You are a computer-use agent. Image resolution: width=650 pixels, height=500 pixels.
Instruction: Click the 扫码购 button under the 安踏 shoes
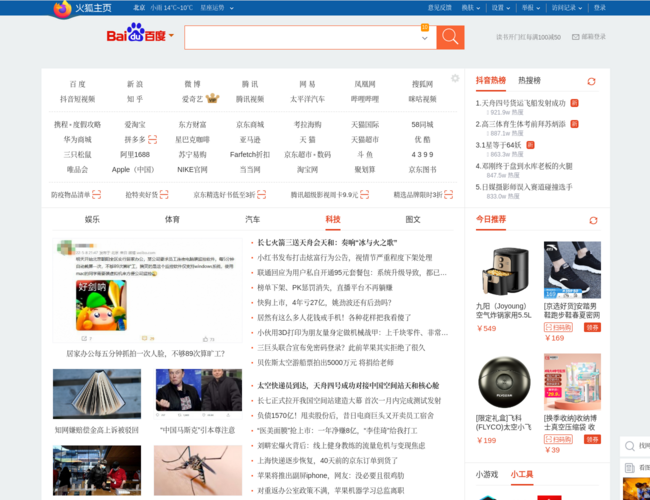click(x=558, y=328)
